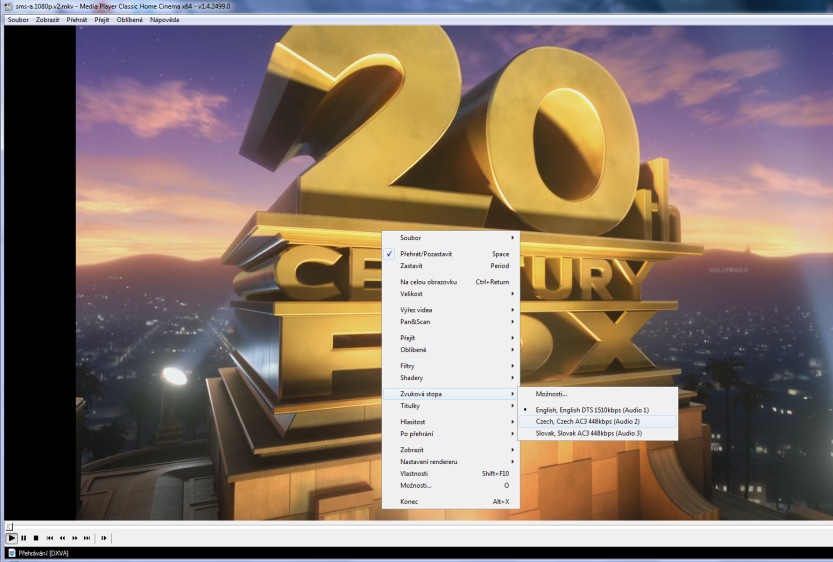Click the rewind (decrease speed) icon
This screenshot has width=833, height=562.
62,538
